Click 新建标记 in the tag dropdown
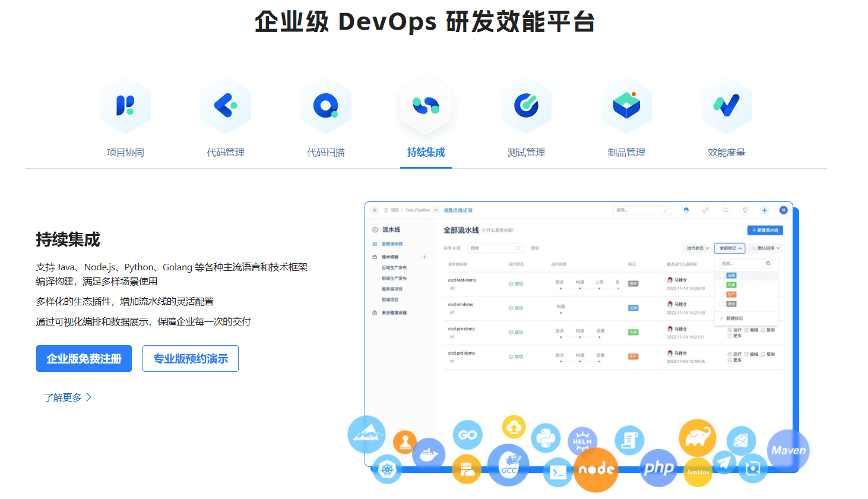The image size is (868, 499). 731,318
